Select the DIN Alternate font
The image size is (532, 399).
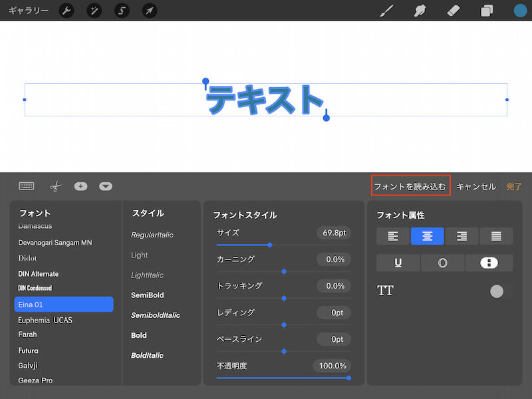click(38, 274)
